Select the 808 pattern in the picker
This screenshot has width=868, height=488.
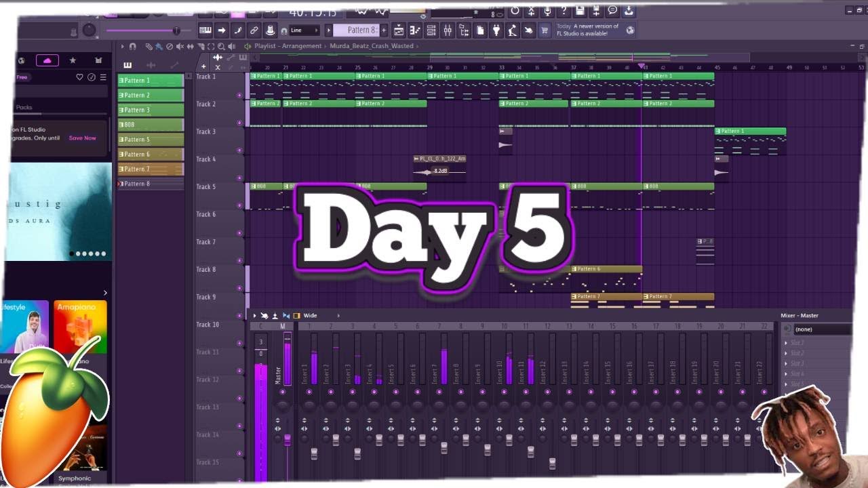pyautogui.click(x=151, y=125)
